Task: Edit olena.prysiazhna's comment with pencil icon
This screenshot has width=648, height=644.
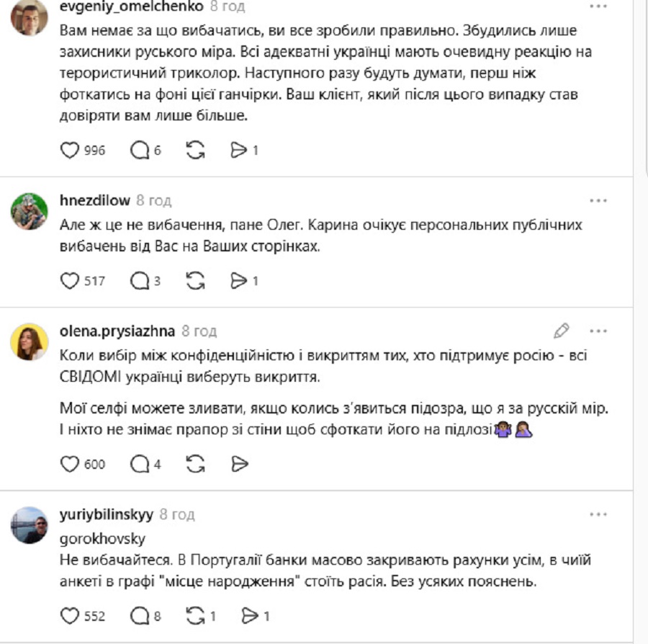Action: coord(562,331)
